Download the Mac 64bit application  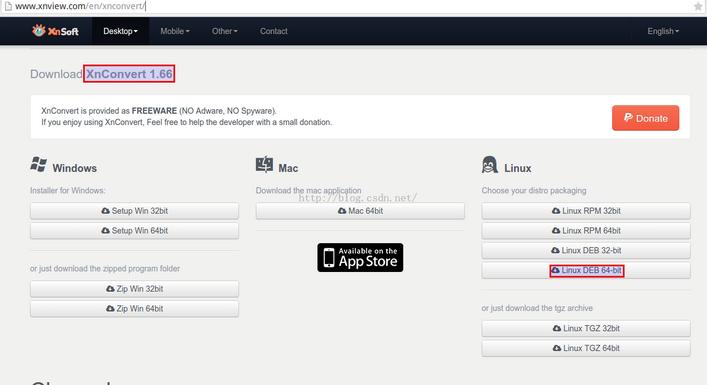tap(360, 211)
